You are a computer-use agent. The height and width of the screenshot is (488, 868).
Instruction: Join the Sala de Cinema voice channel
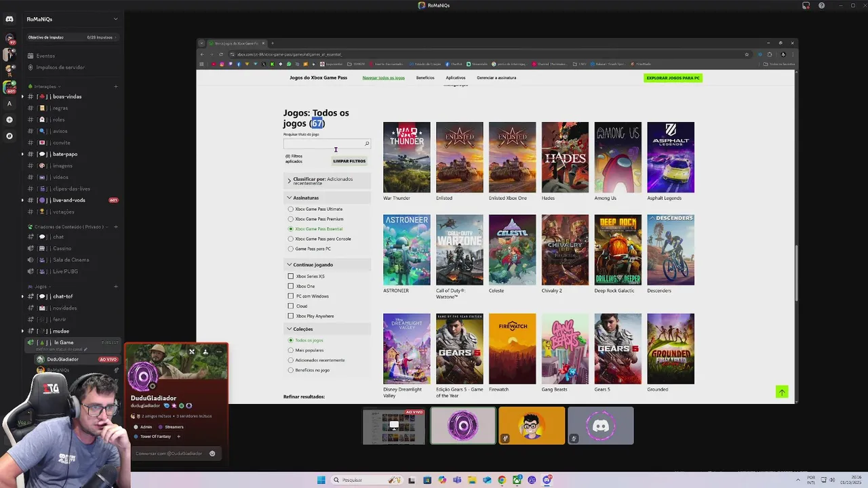pos(71,260)
